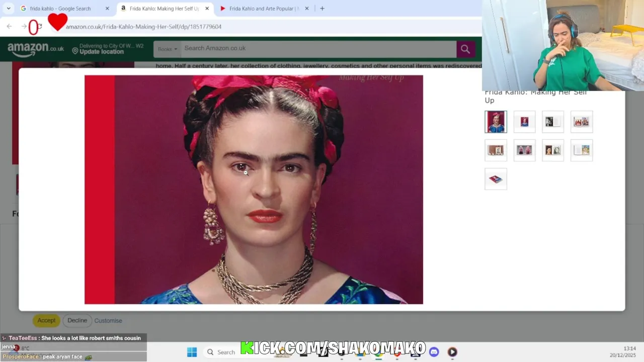Select the red paintings spread thumbnail

[x=582, y=122]
